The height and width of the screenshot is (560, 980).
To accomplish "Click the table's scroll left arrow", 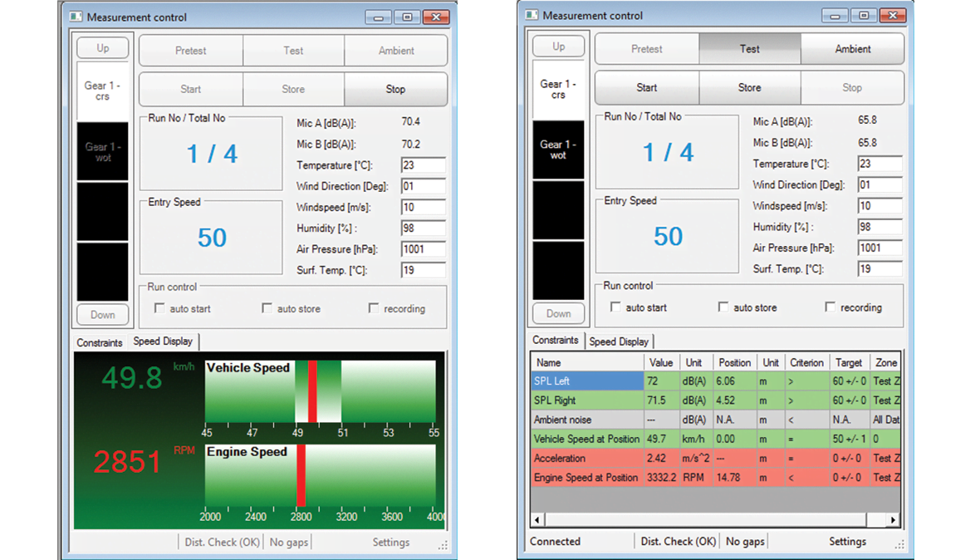I will (537, 519).
